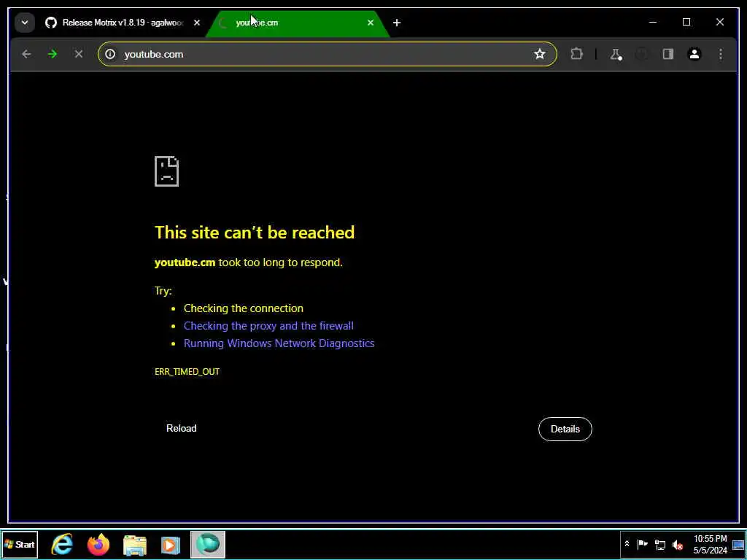Open the profile avatar menu
747x560 pixels.
[694, 54]
